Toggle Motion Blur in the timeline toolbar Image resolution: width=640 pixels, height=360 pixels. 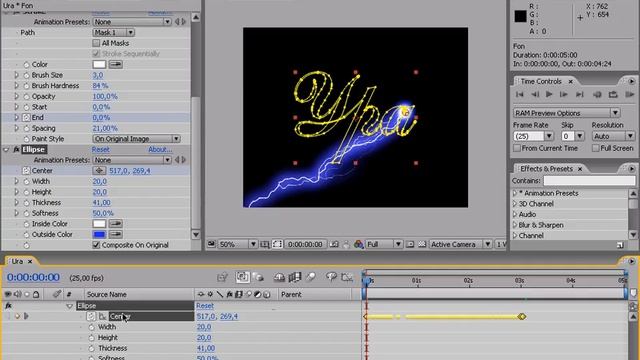click(310, 278)
